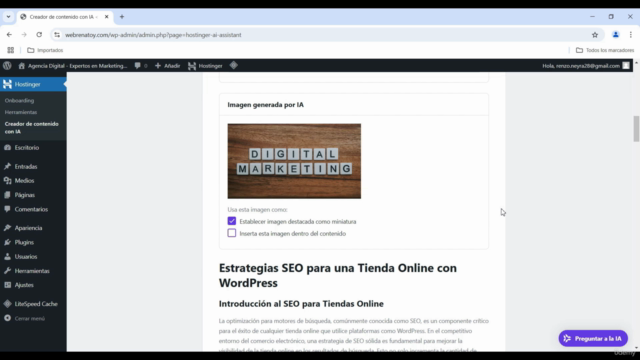The width and height of the screenshot is (640, 360).
Task: Expand the tab search dropdown arrow
Action: coord(9,17)
